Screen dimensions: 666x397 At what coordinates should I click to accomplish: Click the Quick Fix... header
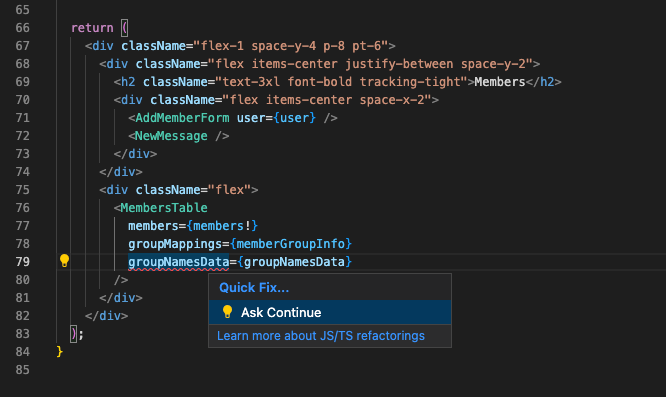pos(254,287)
